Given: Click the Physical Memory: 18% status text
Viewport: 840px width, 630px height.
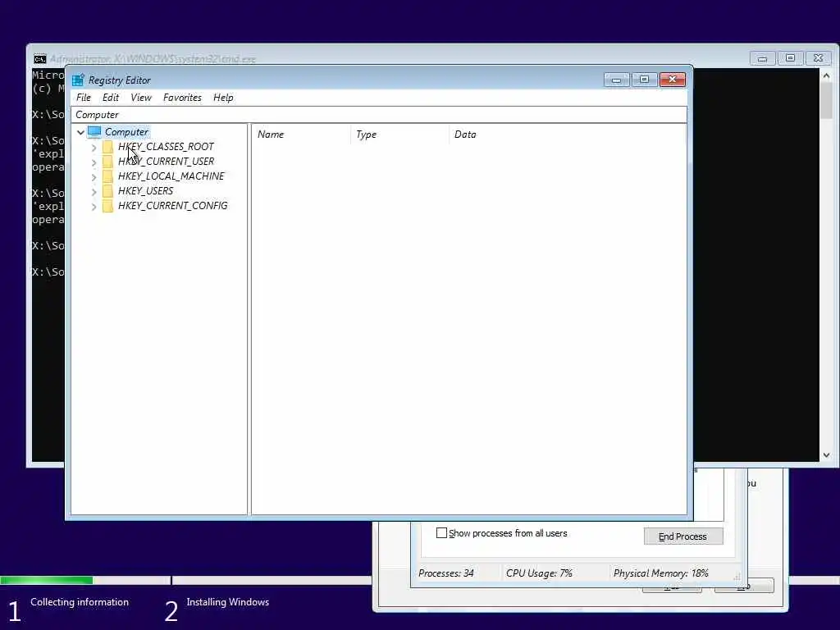Looking at the screenshot, I should point(660,573).
